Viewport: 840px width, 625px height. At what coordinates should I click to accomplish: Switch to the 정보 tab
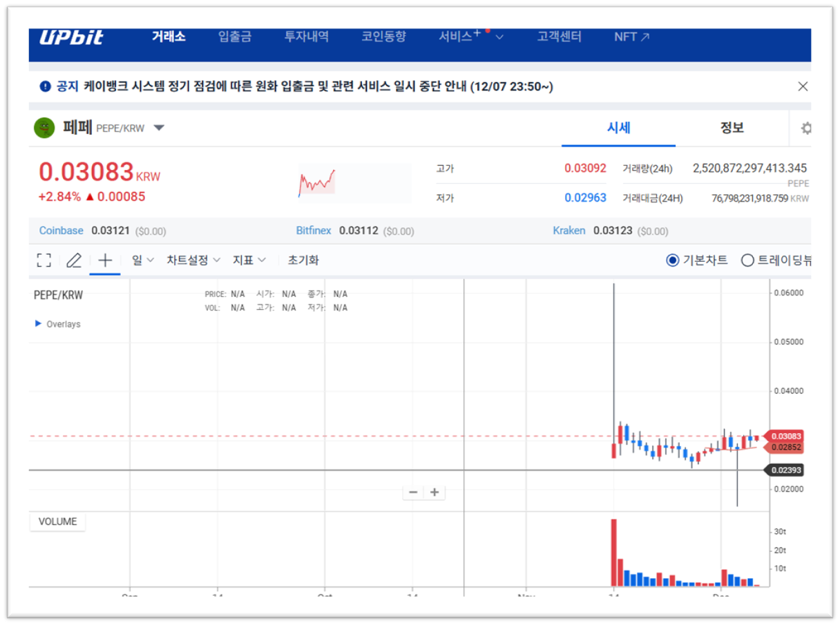click(732, 128)
